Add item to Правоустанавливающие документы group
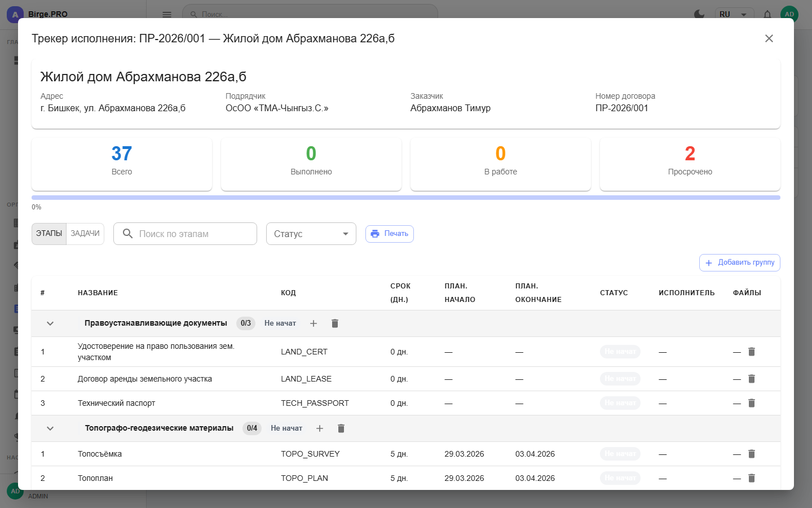812x508 pixels. pos(314,323)
